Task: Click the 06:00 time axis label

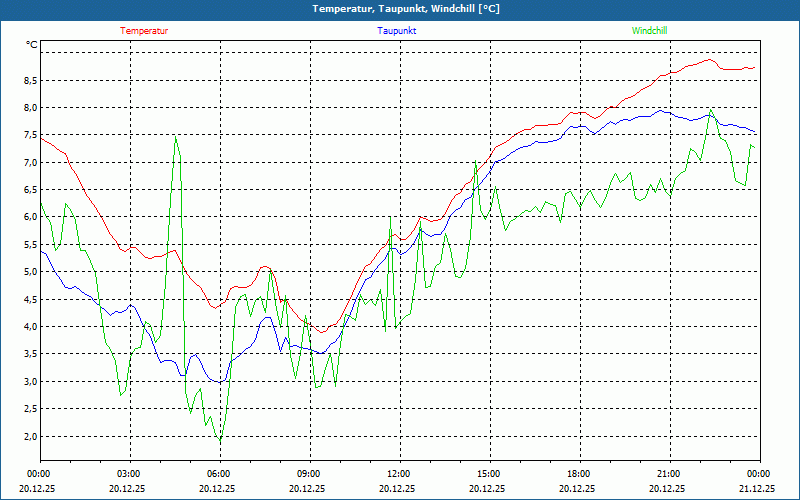Action: click(220, 474)
